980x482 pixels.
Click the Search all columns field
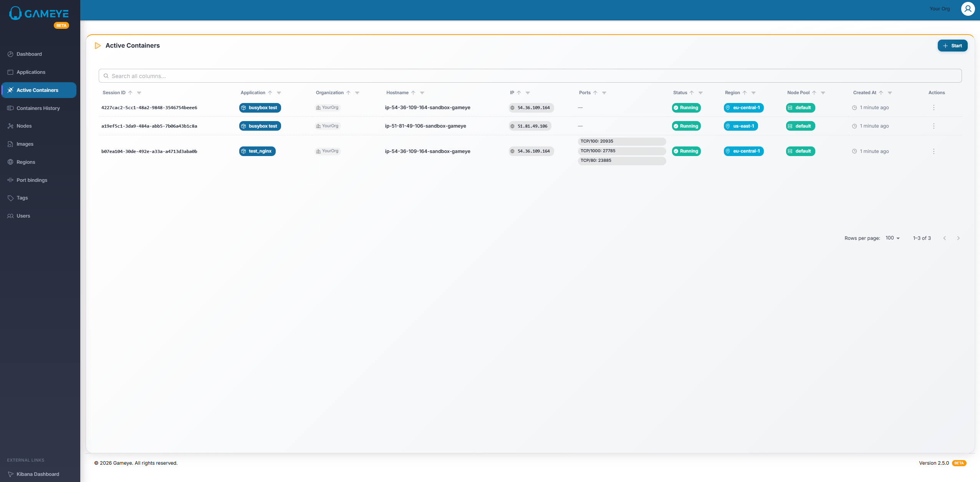point(530,76)
